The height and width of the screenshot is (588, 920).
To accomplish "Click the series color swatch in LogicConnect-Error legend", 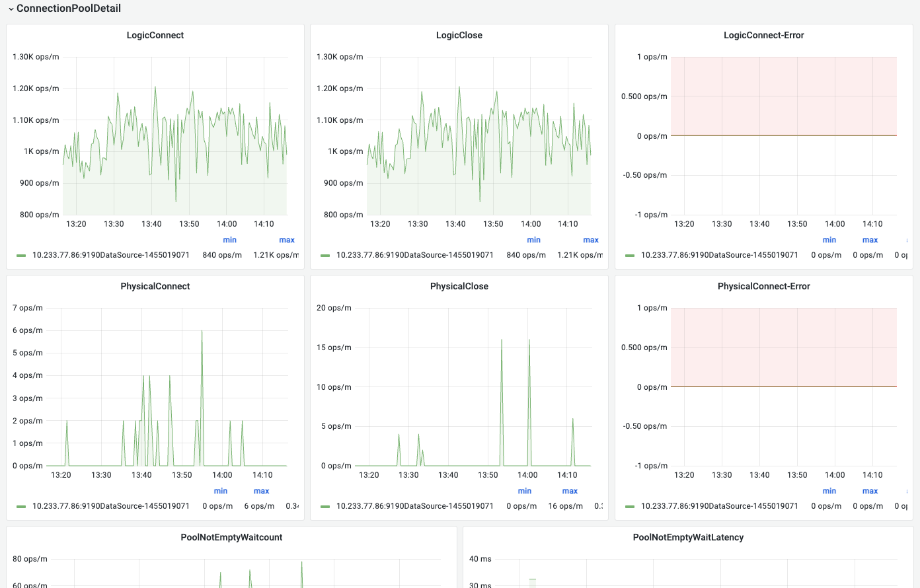I will click(x=630, y=256).
